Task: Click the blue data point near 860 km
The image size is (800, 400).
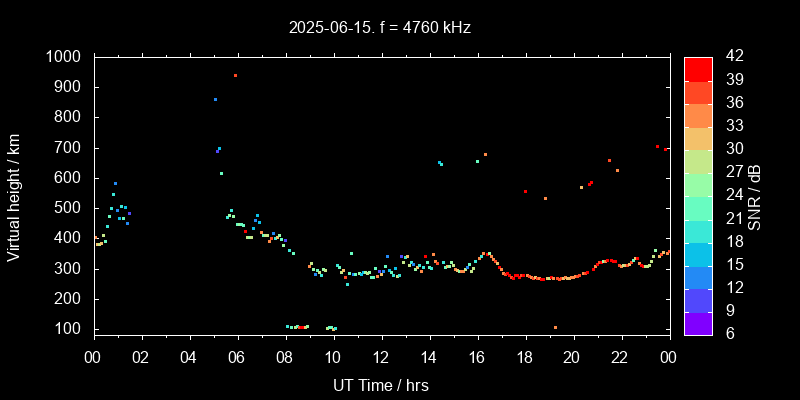Action: 215,99
